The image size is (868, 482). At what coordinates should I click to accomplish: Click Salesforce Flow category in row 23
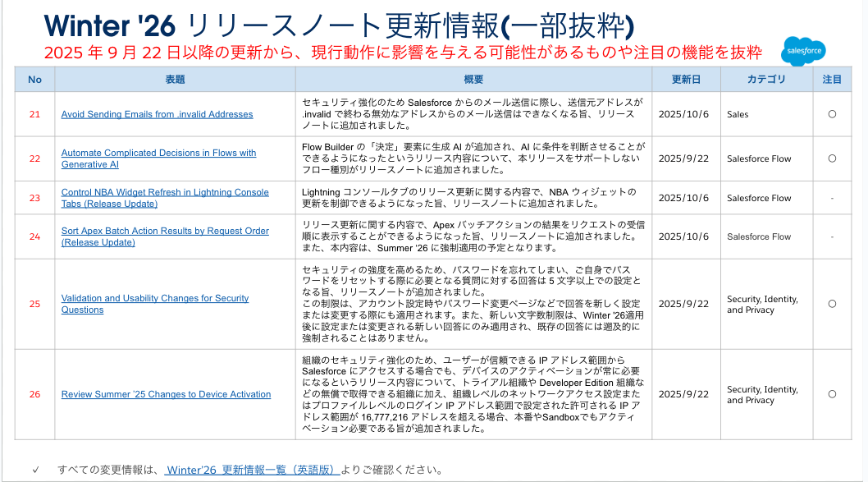759,198
